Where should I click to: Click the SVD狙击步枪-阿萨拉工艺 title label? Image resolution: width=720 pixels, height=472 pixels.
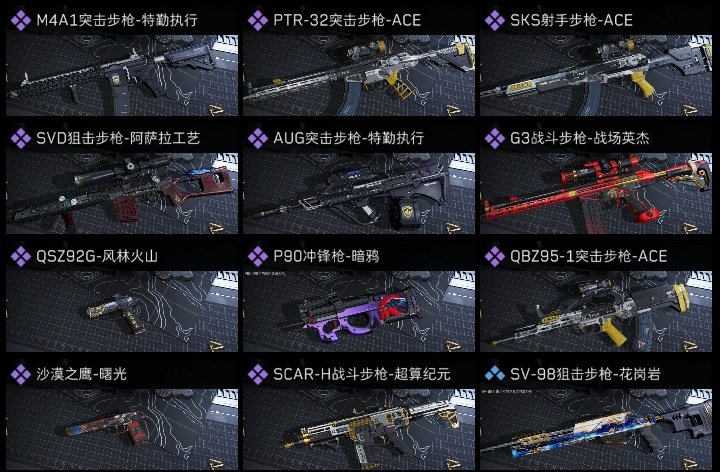point(118,138)
